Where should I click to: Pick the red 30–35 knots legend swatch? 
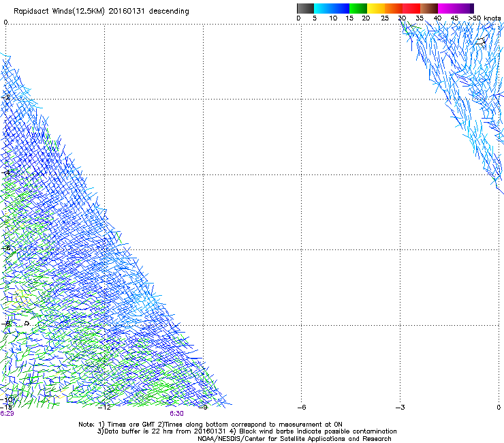tap(411, 8)
